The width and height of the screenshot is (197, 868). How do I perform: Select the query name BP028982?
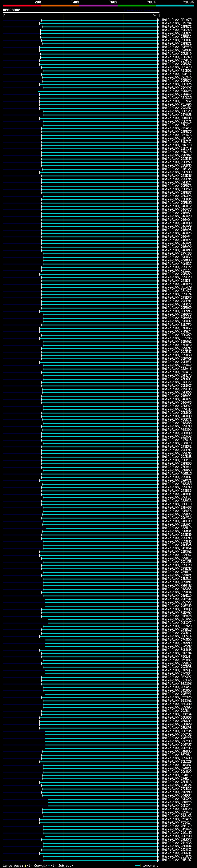pyautogui.click(x=11, y=10)
